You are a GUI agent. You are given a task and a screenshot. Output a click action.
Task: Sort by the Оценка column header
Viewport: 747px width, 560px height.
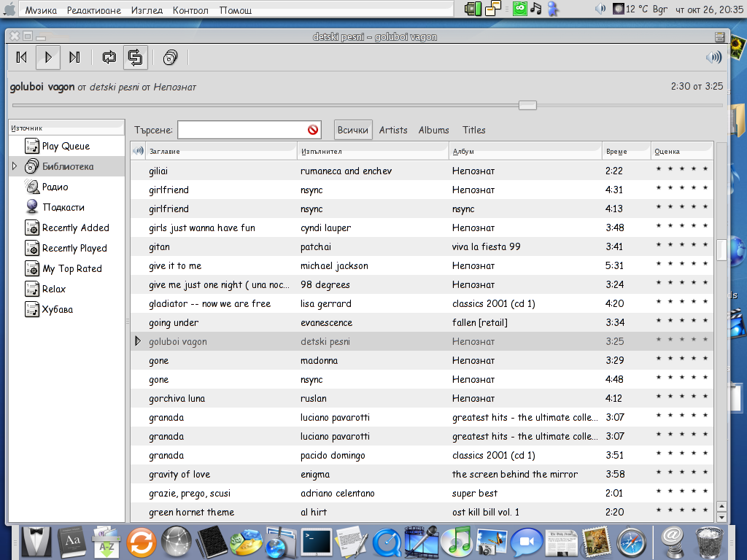coord(682,152)
